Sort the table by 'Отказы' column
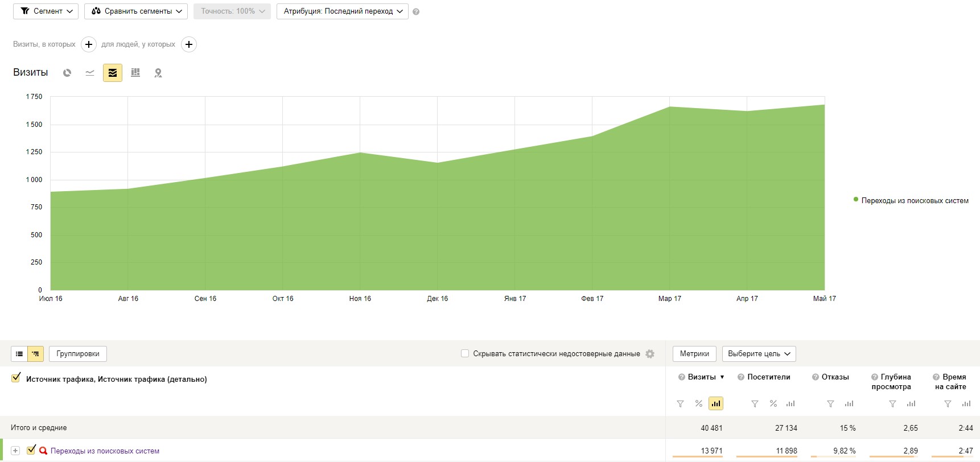Image resolution: width=980 pixels, height=462 pixels. [x=835, y=377]
